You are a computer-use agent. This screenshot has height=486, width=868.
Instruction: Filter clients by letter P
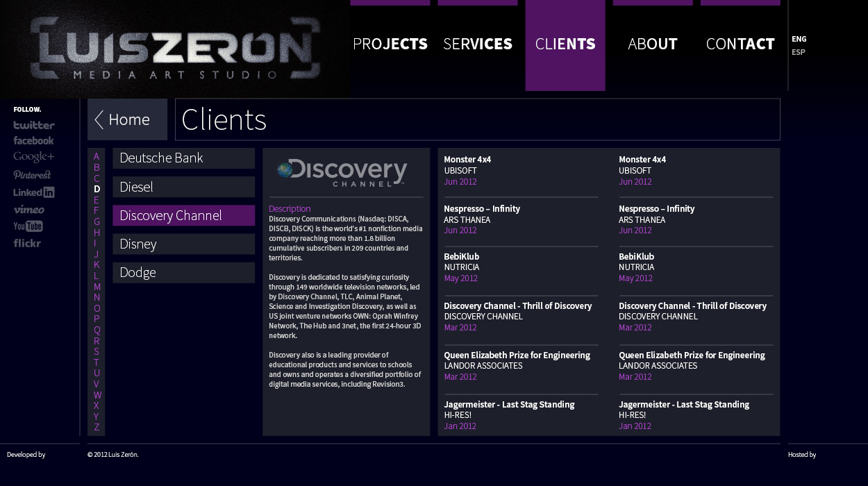coord(97,319)
